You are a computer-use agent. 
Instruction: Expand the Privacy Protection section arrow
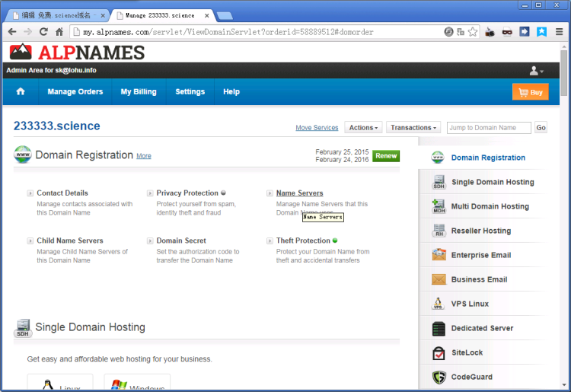(x=150, y=193)
